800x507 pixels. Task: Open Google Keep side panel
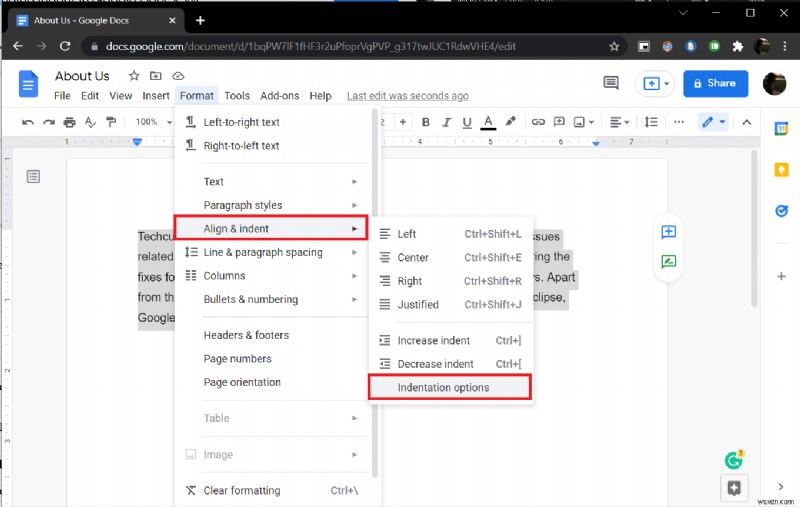click(x=781, y=169)
